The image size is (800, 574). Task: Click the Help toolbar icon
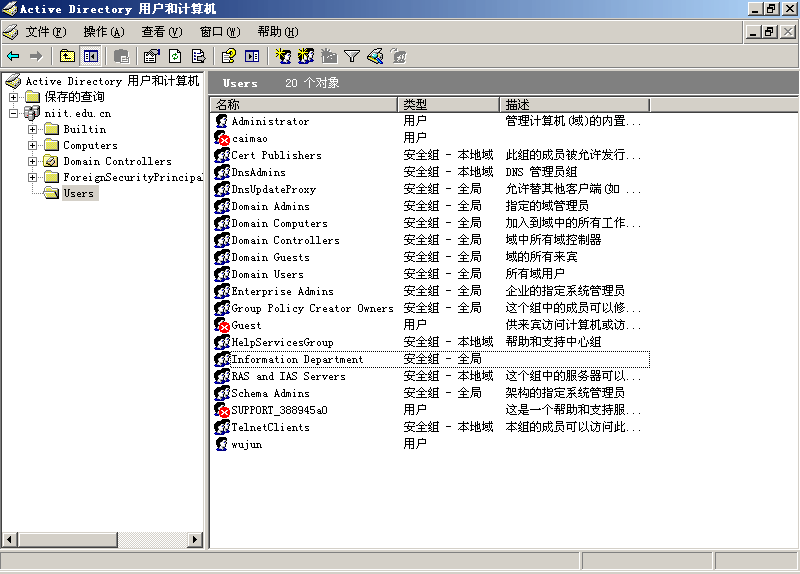click(228, 56)
